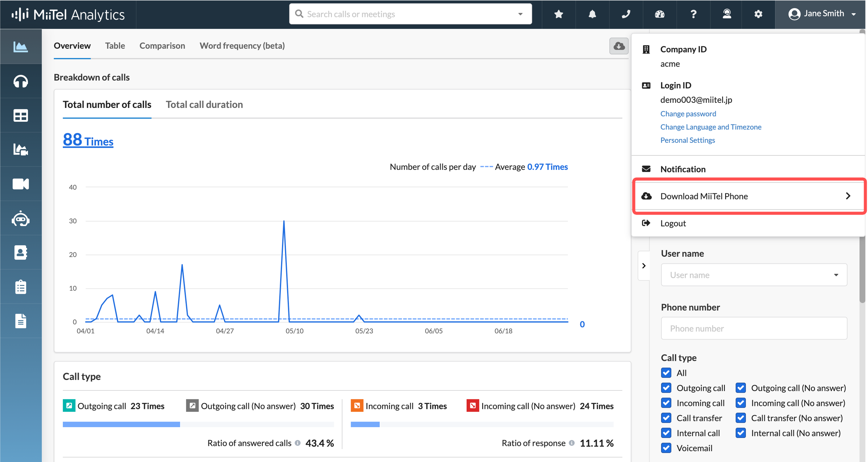868x462 pixels.
Task: Click the Outgoing call teal arrow icon
Action: [x=69, y=405]
